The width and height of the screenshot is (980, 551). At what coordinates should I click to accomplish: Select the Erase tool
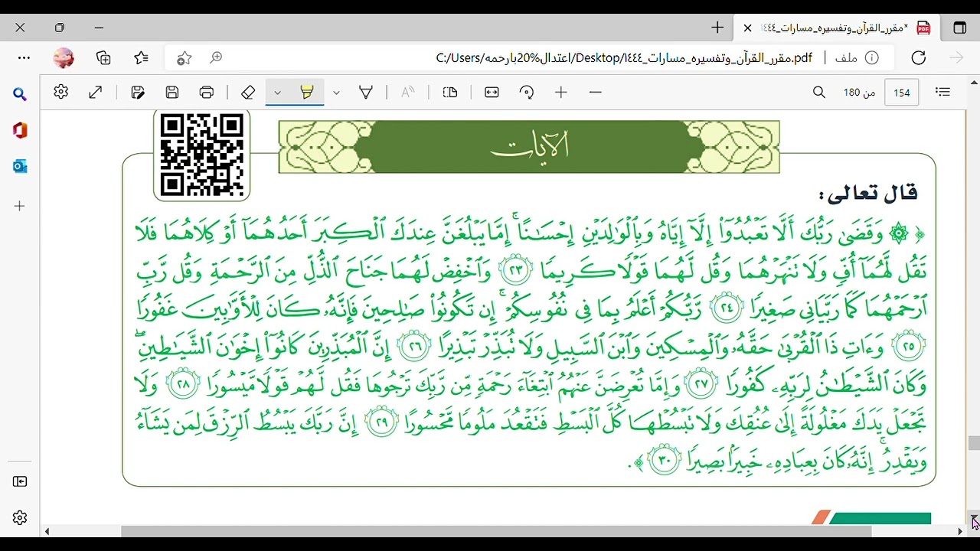tap(247, 92)
